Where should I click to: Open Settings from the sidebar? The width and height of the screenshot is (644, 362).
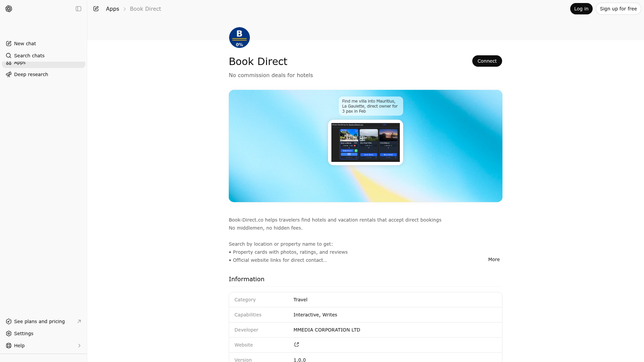(x=23, y=334)
